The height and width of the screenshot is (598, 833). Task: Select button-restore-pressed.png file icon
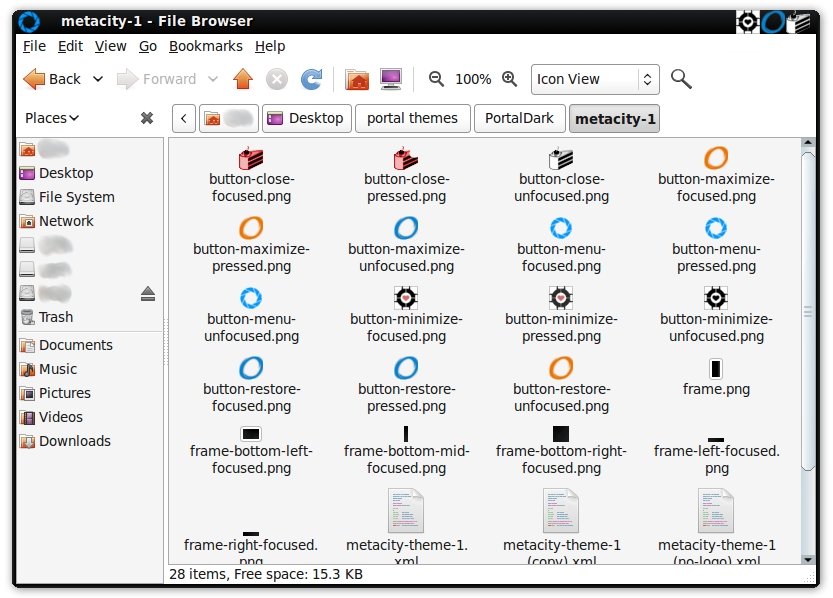[406, 368]
